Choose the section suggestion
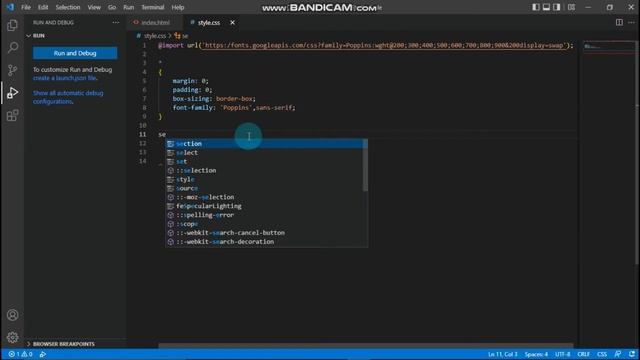 [264, 144]
